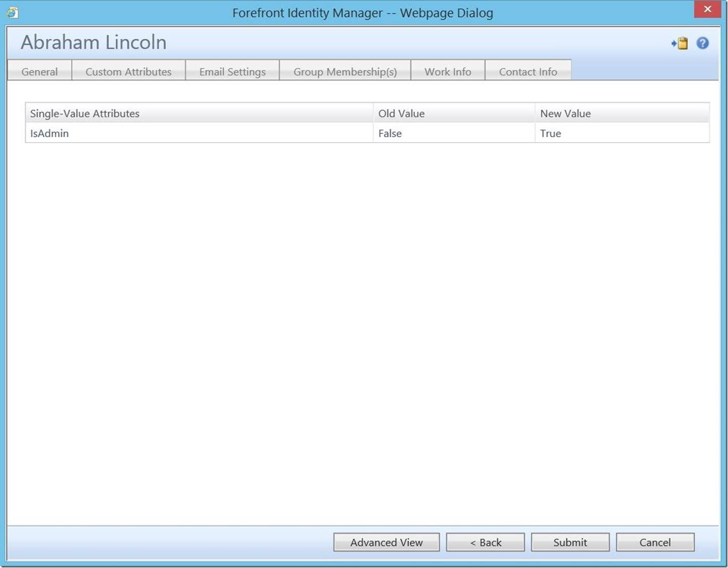728x568 pixels.
Task: Show the Work Info tab
Action: point(448,72)
